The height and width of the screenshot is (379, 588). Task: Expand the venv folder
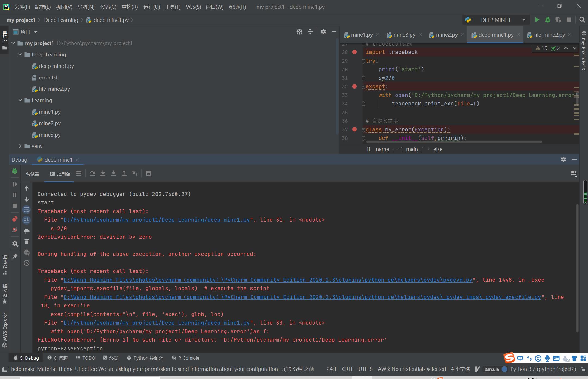coord(20,146)
